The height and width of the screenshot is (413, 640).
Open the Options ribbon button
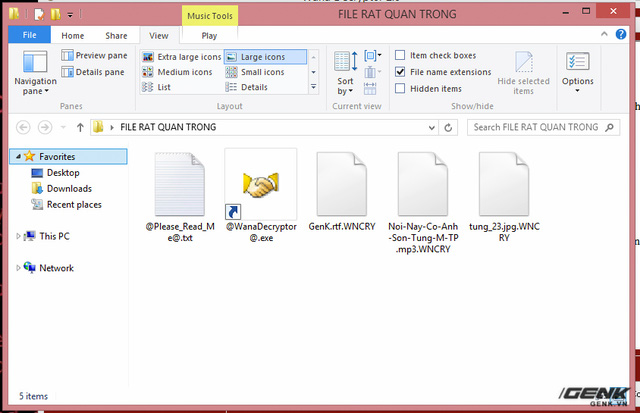(x=578, y=72)
